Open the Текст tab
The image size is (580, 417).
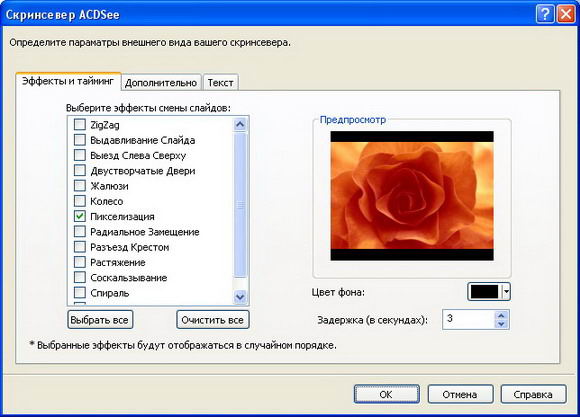[220, 83]
